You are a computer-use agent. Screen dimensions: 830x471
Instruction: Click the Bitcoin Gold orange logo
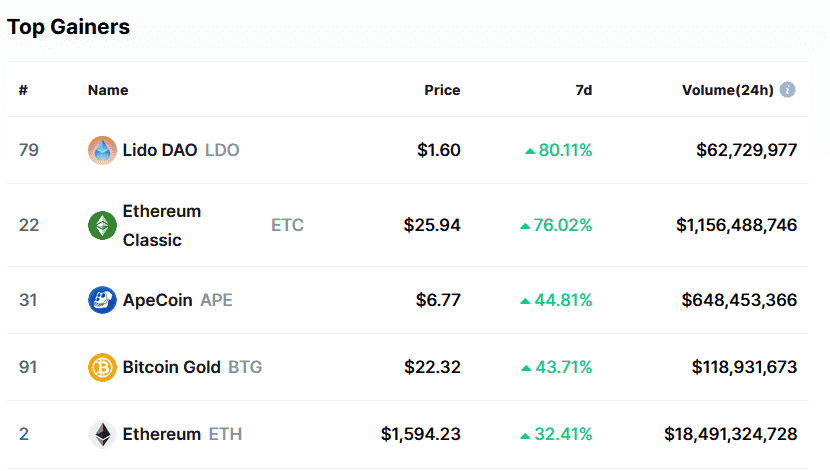pos(102,367)
